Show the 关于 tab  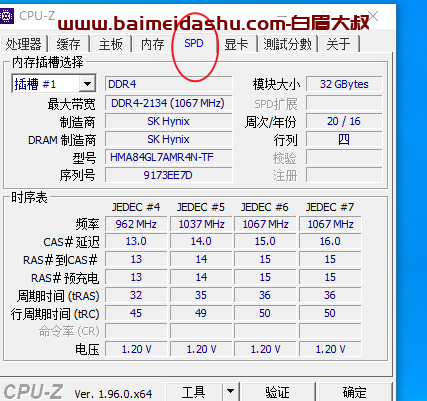click(x=339, y=44)
